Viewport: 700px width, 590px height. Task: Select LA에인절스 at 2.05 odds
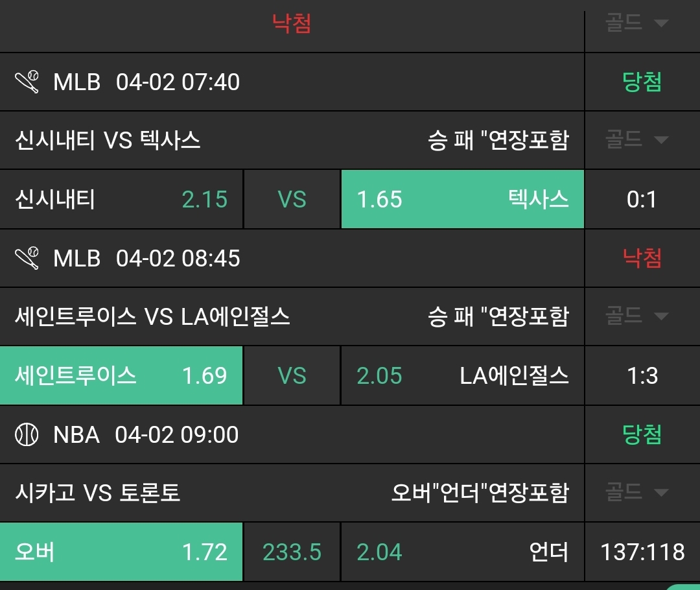click(462, 375)
